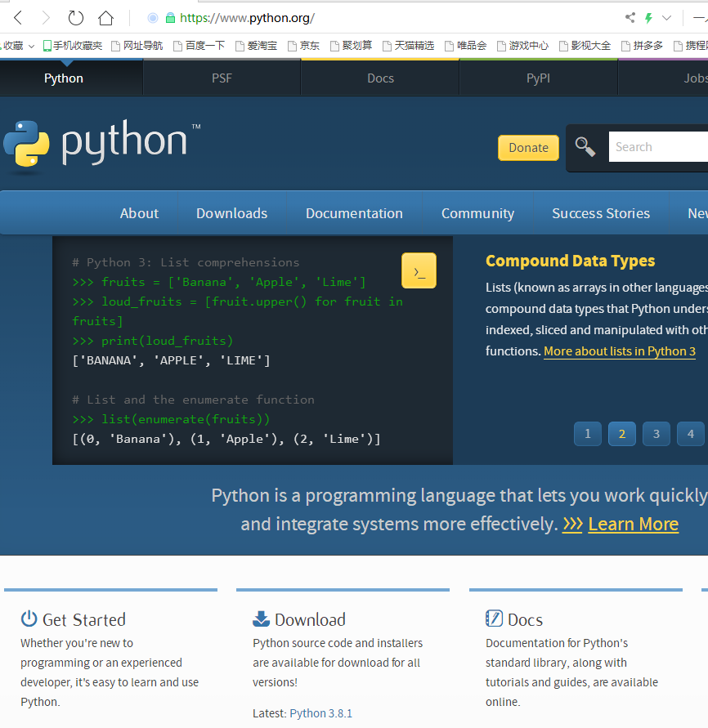
Task: Switch to the PyPI top tab
Action: [x=539, y=78]
